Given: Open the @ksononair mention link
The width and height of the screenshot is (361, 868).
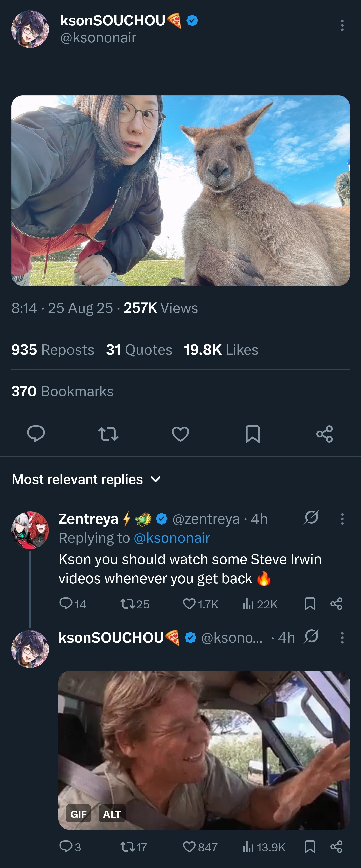Looking at the screenshot, I should click(172, 538).
